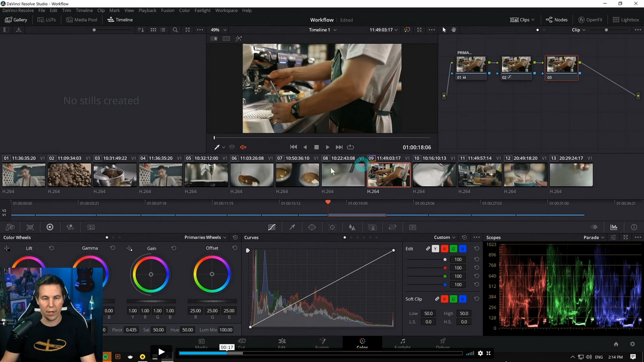Viewport: 644px width, 362px height.
Task: Toggle the red channel curve edit button
Action: pyautogui.click(x=444, y=249)
